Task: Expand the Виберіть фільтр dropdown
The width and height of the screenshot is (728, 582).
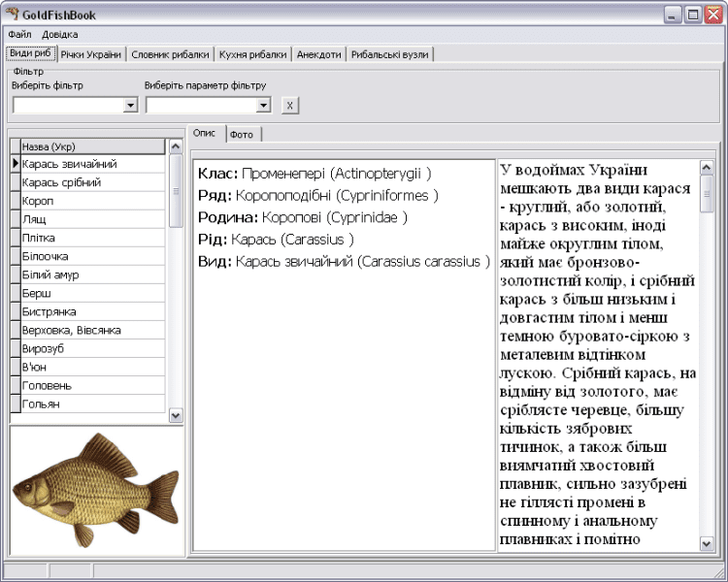Action: tap(130, 106)
